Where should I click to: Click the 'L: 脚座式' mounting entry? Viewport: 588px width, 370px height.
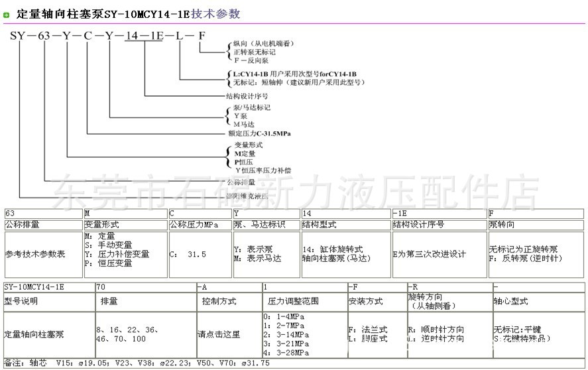pos(367,339)
